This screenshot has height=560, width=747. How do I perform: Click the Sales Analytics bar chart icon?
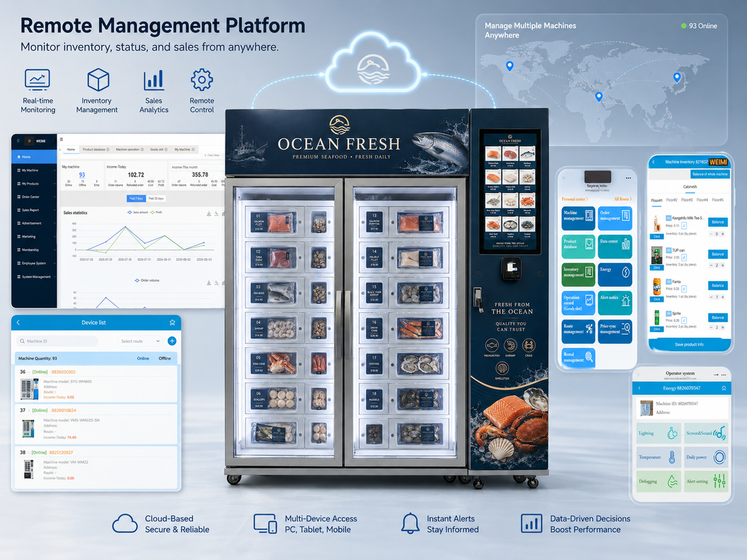(154, 80)
